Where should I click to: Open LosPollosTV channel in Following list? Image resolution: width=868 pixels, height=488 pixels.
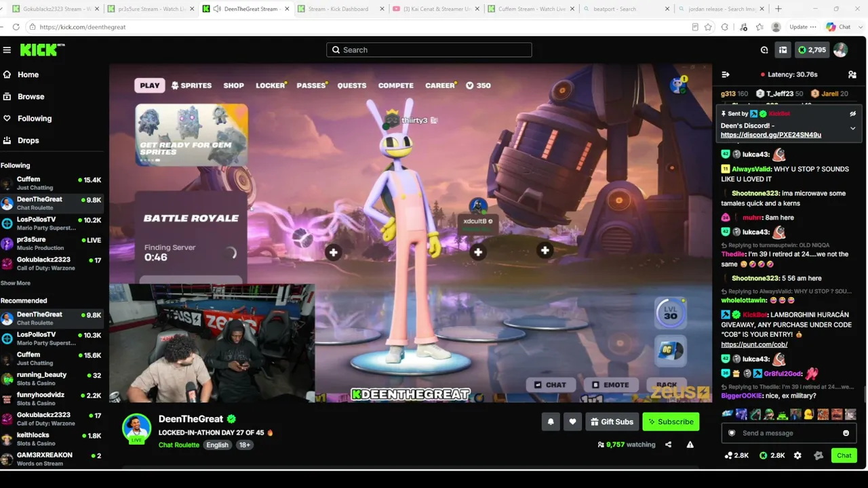point(51,223)
